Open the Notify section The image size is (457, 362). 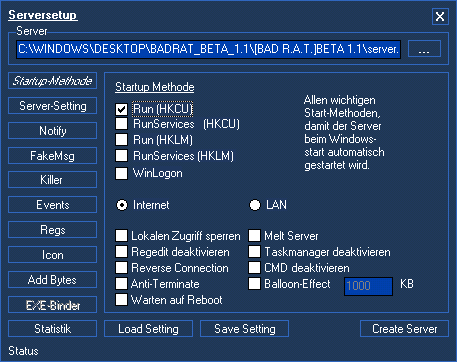coord(53,131)
